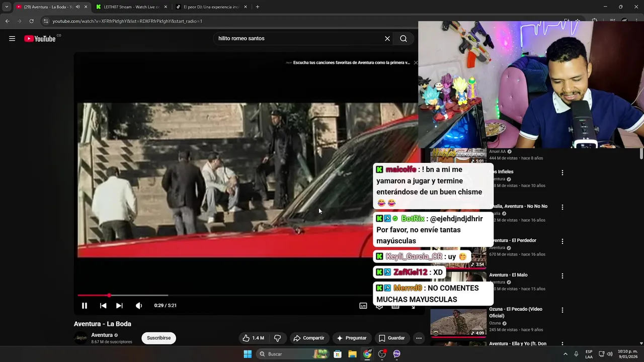This screenshot has width=644, height=362.
Task: Open a new browser tab
Action: tap(258, 7)
